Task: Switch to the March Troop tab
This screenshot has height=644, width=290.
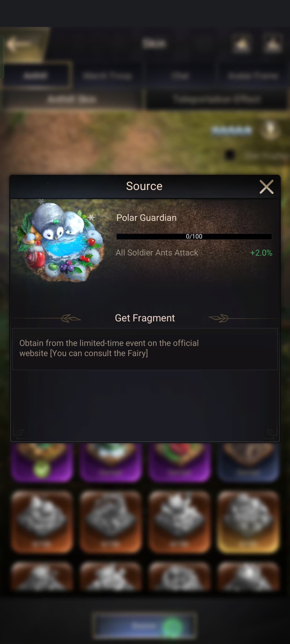Action: tap(108, 76)
